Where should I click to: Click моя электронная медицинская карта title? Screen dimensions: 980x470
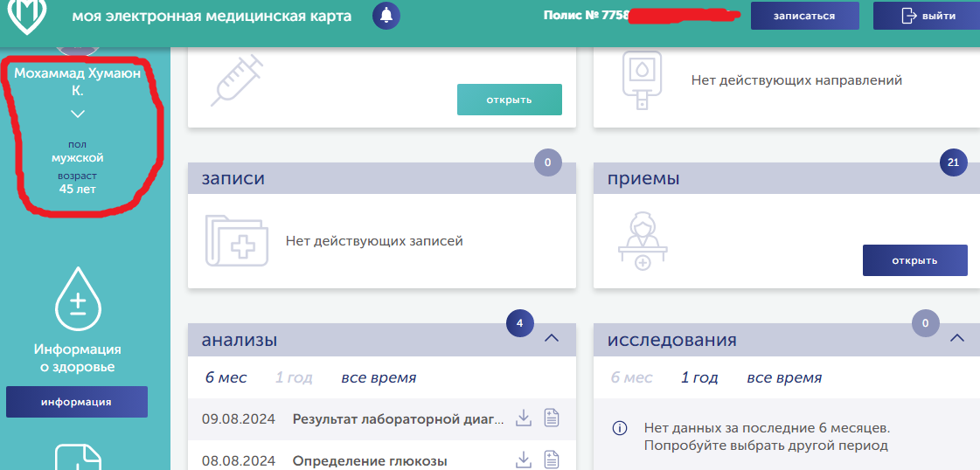click(x=212, y=17)
